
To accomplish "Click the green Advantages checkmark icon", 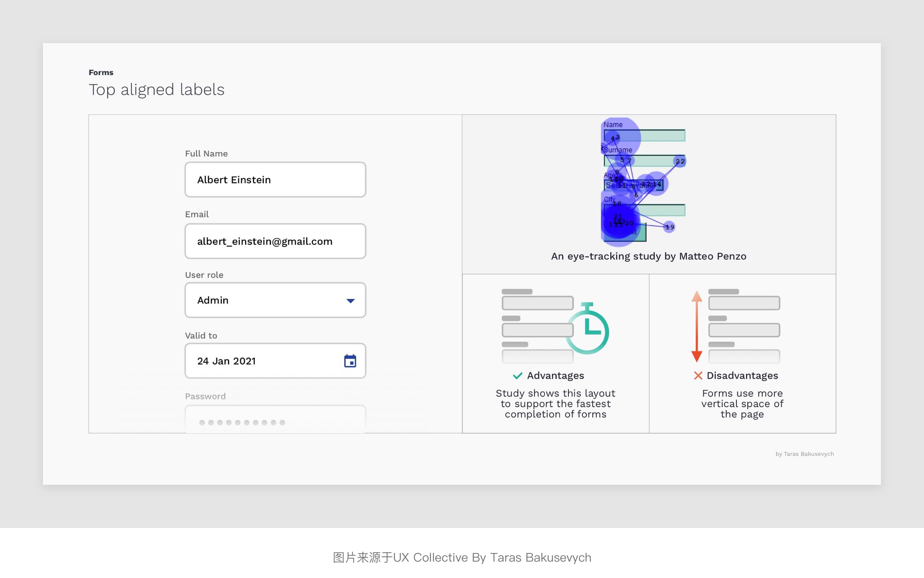I will click(518, 376).
